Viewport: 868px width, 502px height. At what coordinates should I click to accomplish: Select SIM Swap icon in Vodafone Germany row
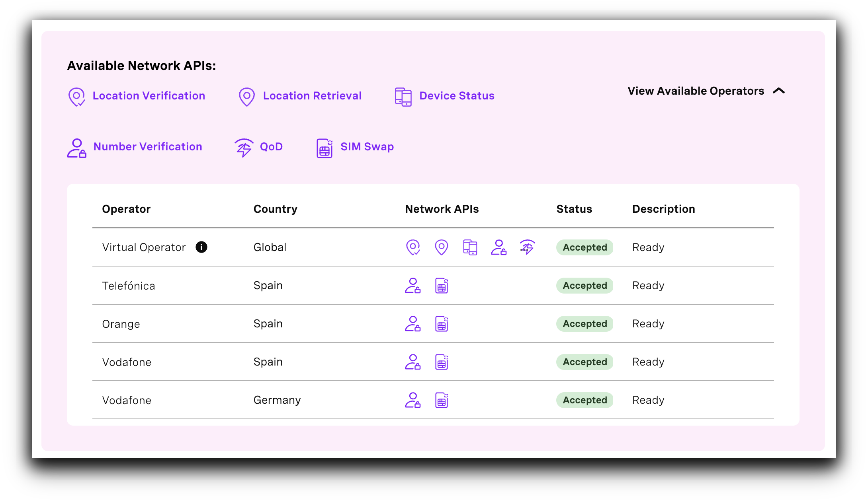pyautogui.click(x=442, y=400)
